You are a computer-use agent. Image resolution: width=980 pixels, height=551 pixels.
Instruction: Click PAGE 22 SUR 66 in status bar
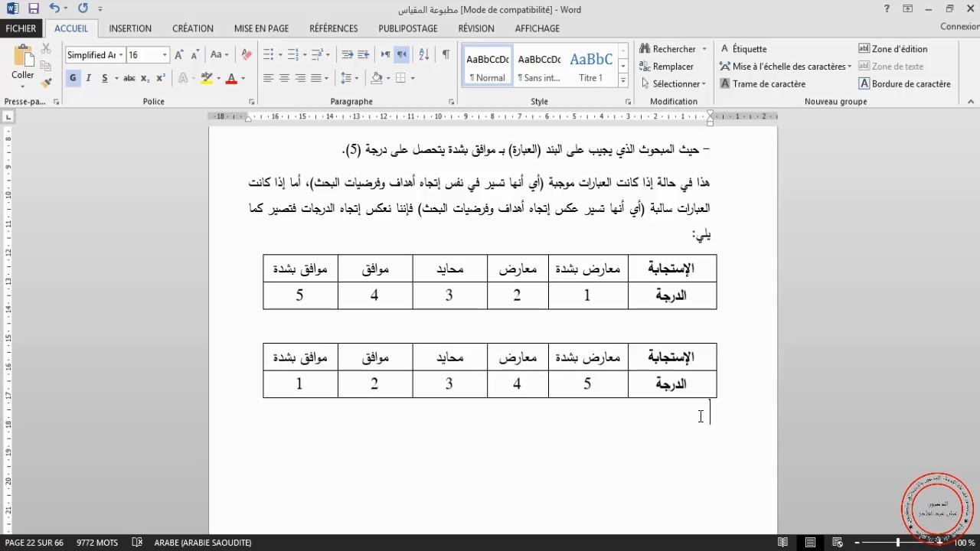click(34, 543)
